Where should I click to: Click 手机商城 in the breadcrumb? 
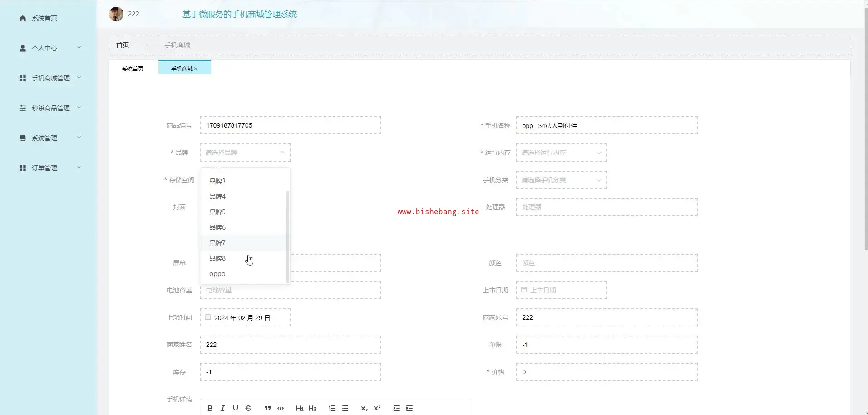178,45
